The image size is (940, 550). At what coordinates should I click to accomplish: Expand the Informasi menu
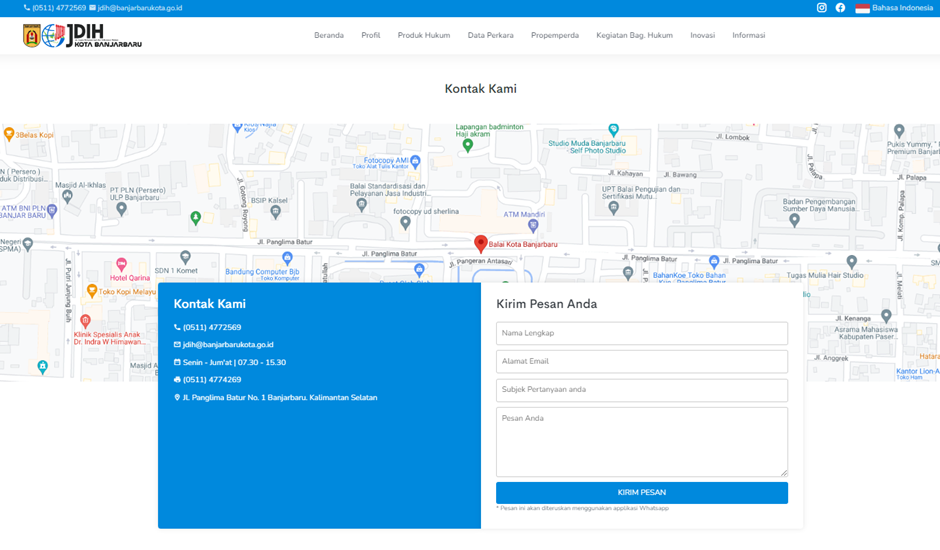[748, 35]
